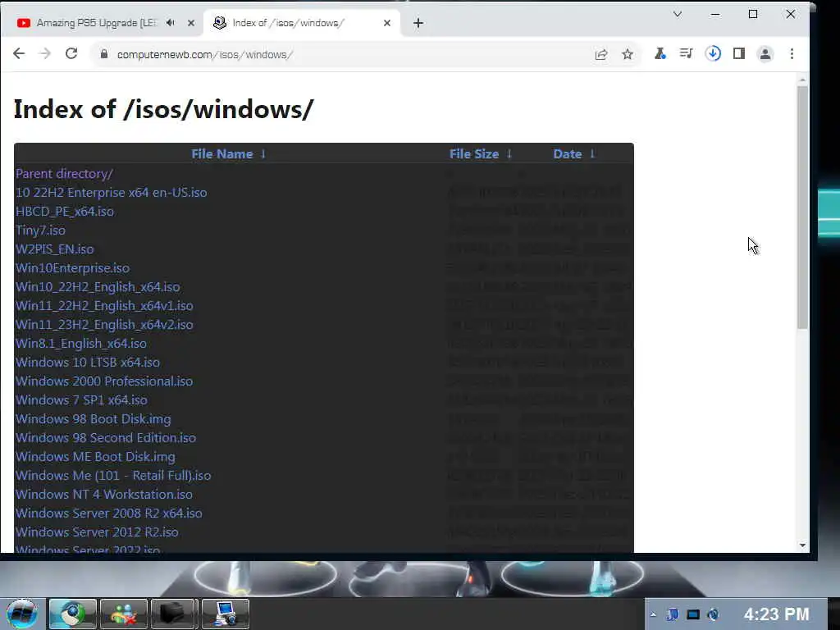Open Windows NT 4 Workstation.iso link
Screen dimensions: 840x630
[104, 494]
